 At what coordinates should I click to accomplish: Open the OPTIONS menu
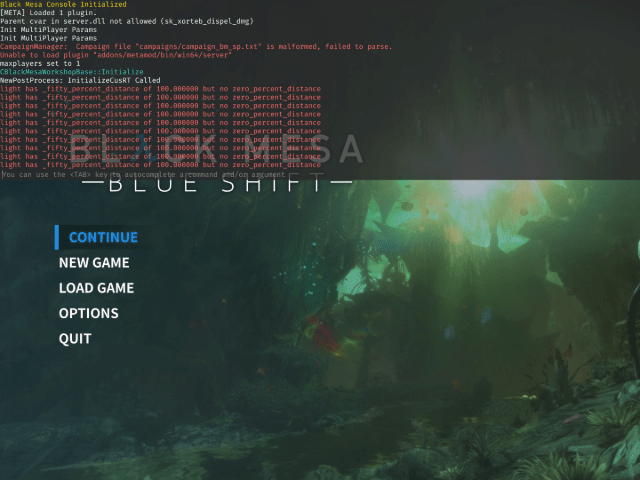[89, 313]
